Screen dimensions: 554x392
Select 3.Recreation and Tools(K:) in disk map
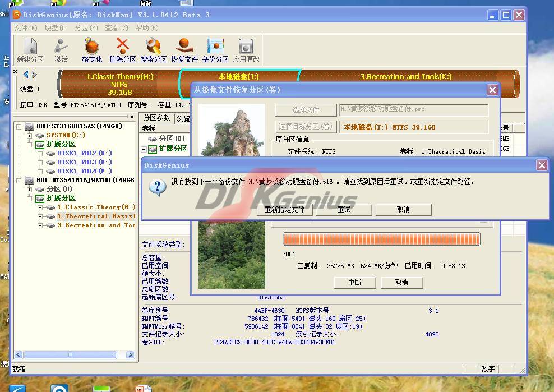406,76
